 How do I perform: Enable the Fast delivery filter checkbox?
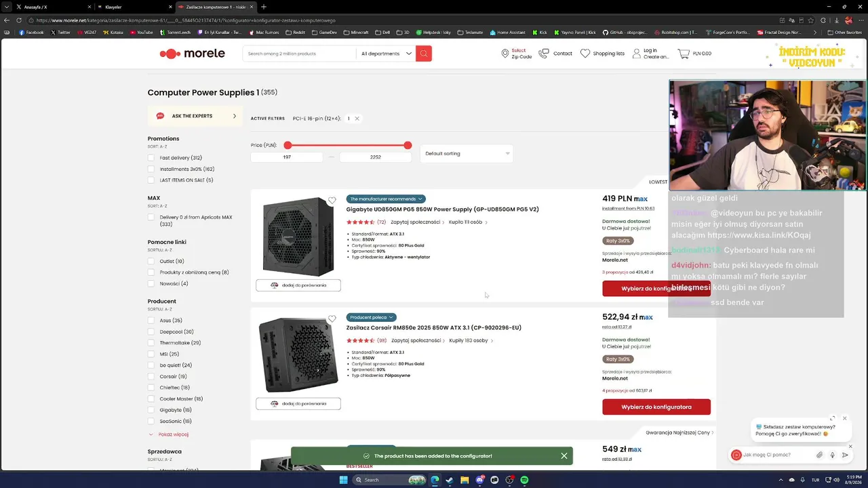pyautogui.click(x=151, y=158)
